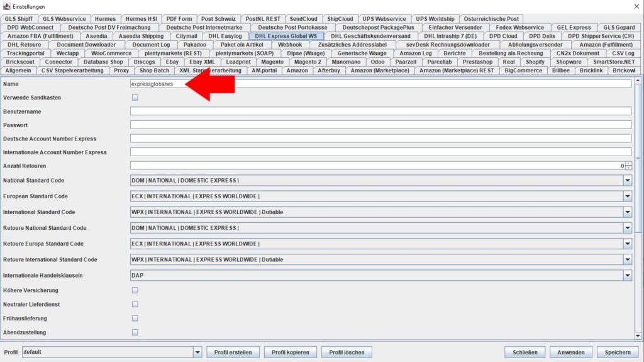Enable Neutraler Lieferdienst checkbox
The height and width of the screenshot is (362, 644).
click(135, 305)
